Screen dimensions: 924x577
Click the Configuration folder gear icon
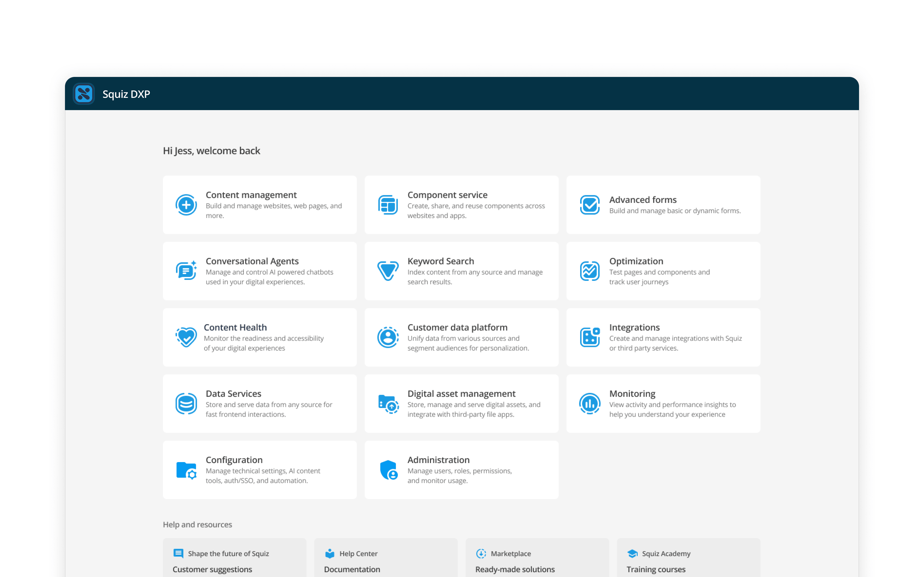[186, 470]
